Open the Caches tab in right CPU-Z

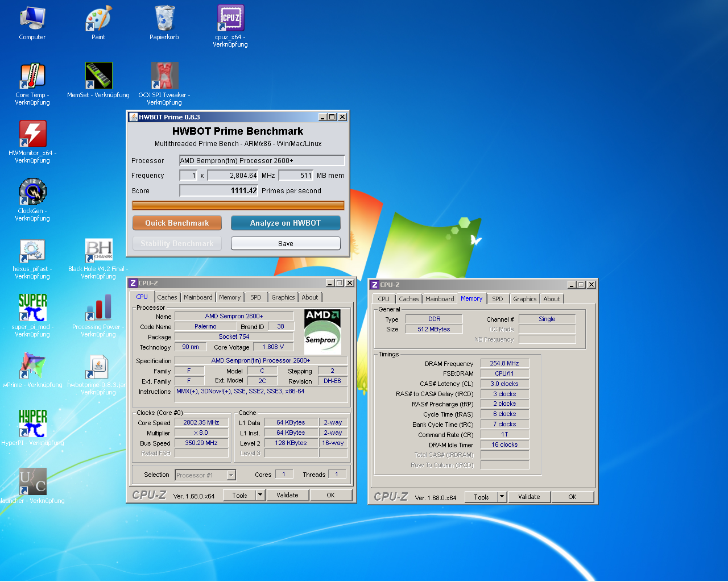click(x=409, y=299)
